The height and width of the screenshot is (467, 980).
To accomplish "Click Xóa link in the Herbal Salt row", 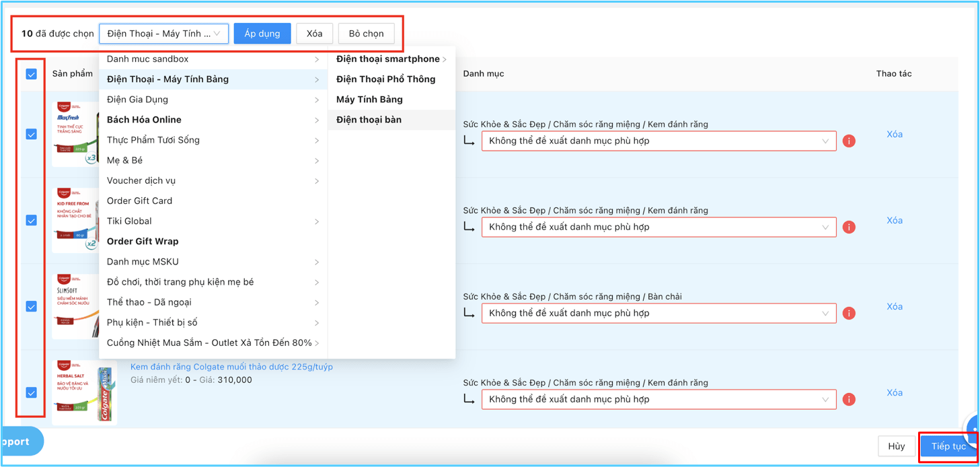I will tap(894, 392).
